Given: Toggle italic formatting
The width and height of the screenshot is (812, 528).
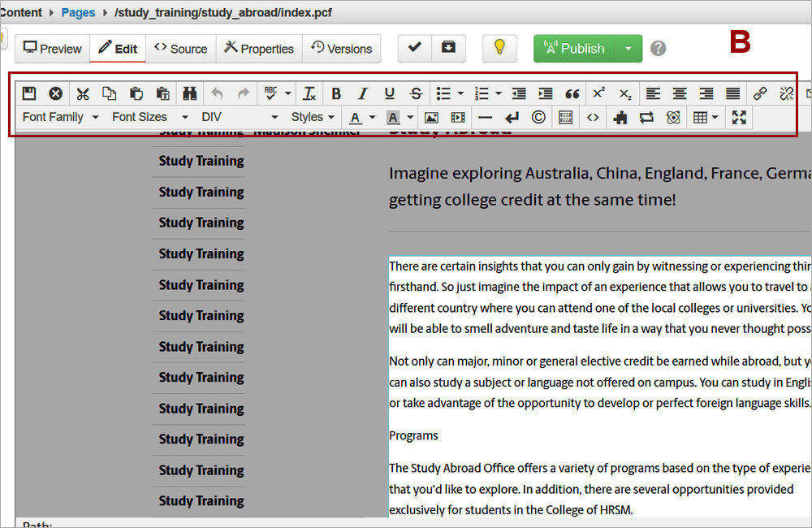Looking at the screenshot, I should tap(362, 93).
